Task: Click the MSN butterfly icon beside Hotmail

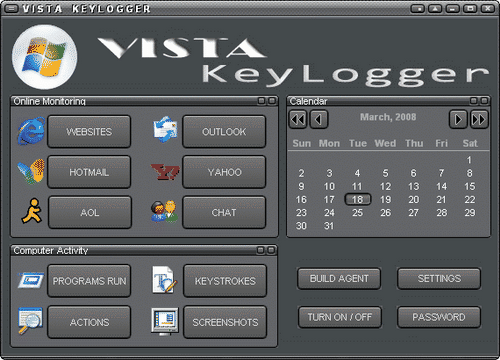Action: pyautogui.click(x=31, y=172)
